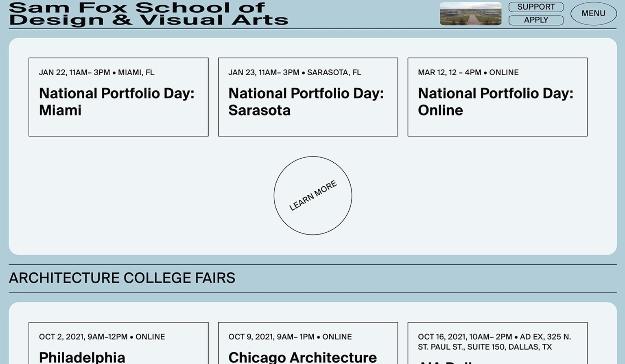Open the Chicago Architecture event title

[302, 357]
